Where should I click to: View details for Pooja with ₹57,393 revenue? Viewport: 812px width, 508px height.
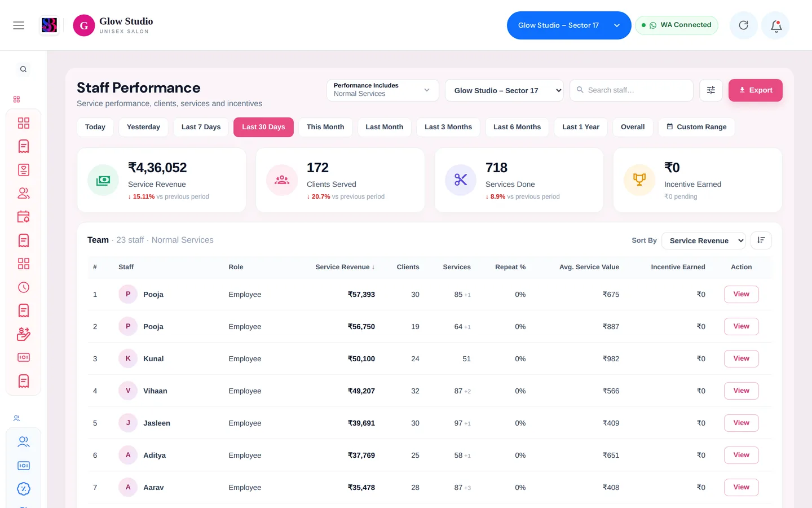coord(742,294)
